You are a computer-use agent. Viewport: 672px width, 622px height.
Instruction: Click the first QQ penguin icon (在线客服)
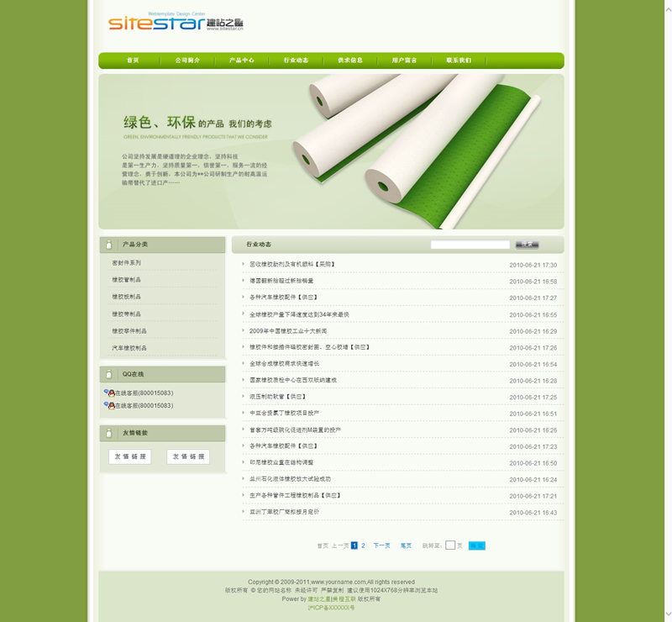pyautogui.click(x=109, y=393)
